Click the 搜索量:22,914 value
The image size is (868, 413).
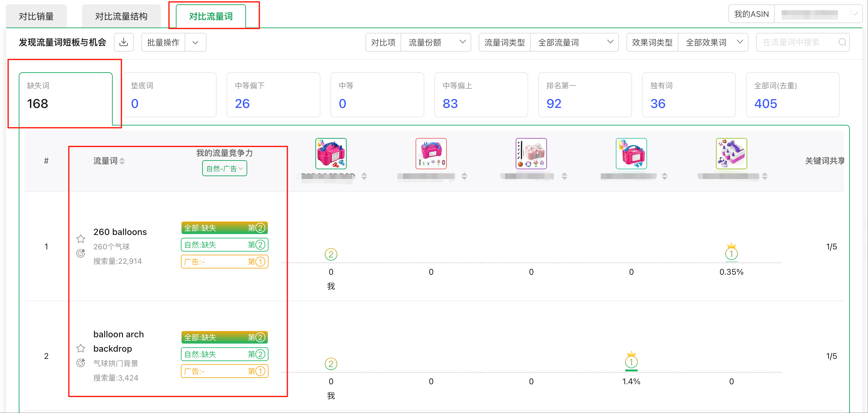pyautogui.click(x=117, y=261)
